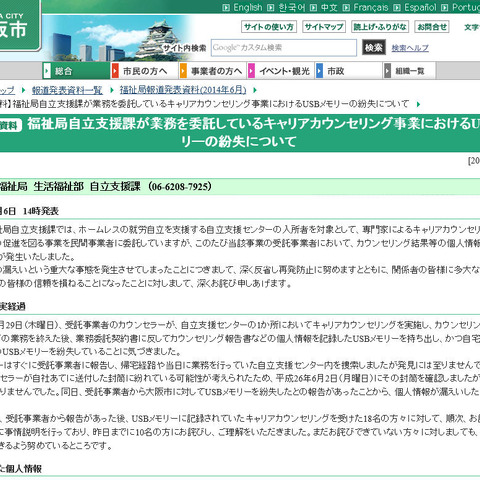The image size is (480, 480).
Task: Click the gray arrow icon on 組織一覧 tab
Action: (387, 71)
